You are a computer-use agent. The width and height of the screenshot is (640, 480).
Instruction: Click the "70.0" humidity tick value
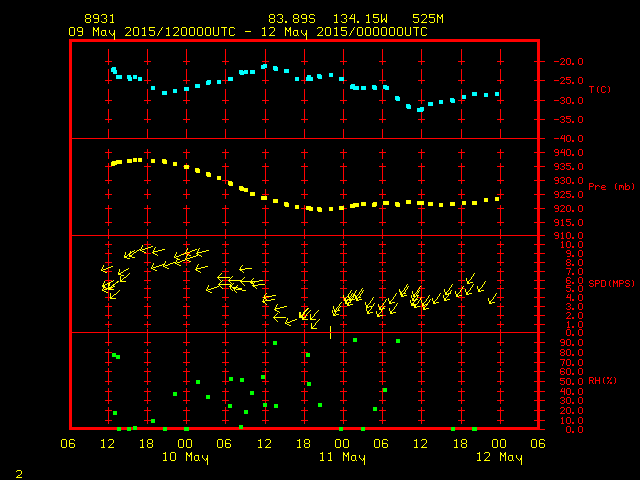571,362
